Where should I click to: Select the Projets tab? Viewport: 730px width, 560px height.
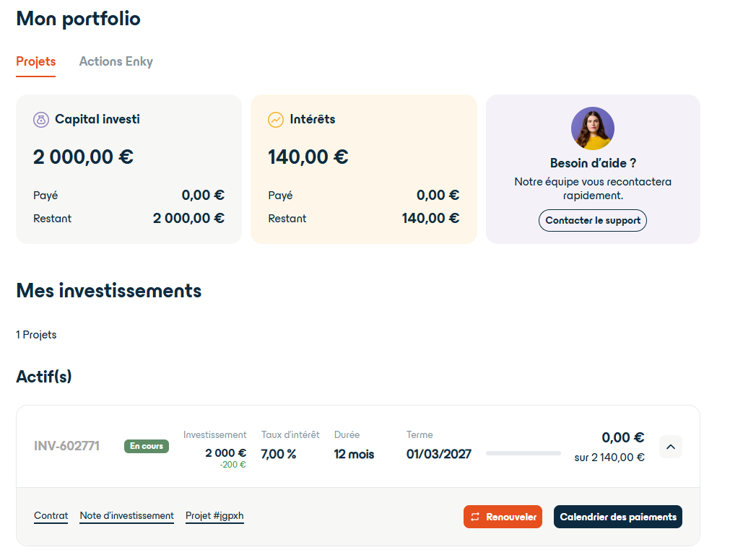35,61
